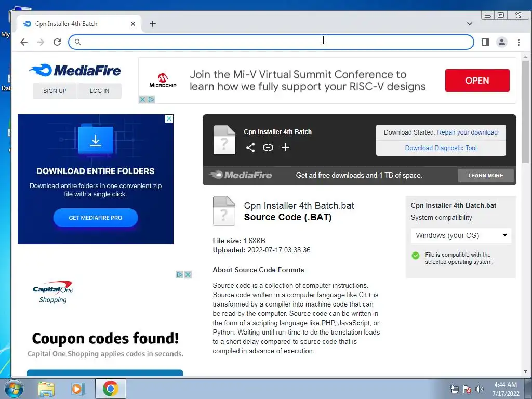Click the About Source Code Formats heading

click(258, 270)
